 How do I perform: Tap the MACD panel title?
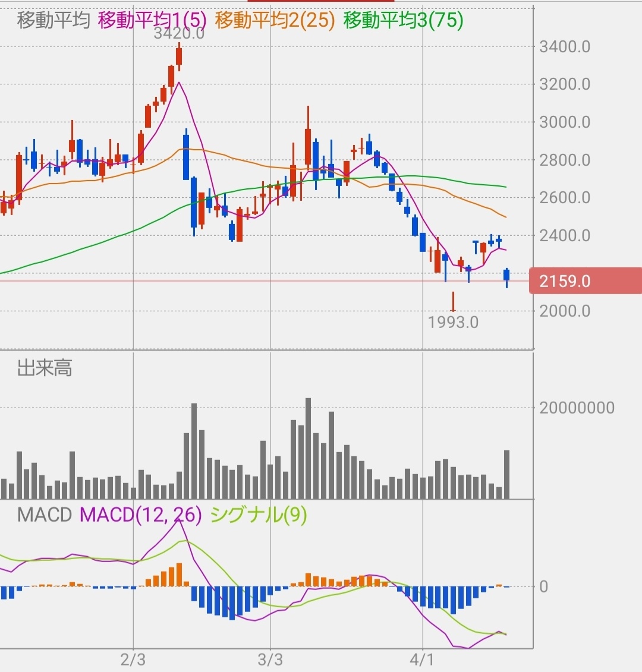click(x=44, y=515)
